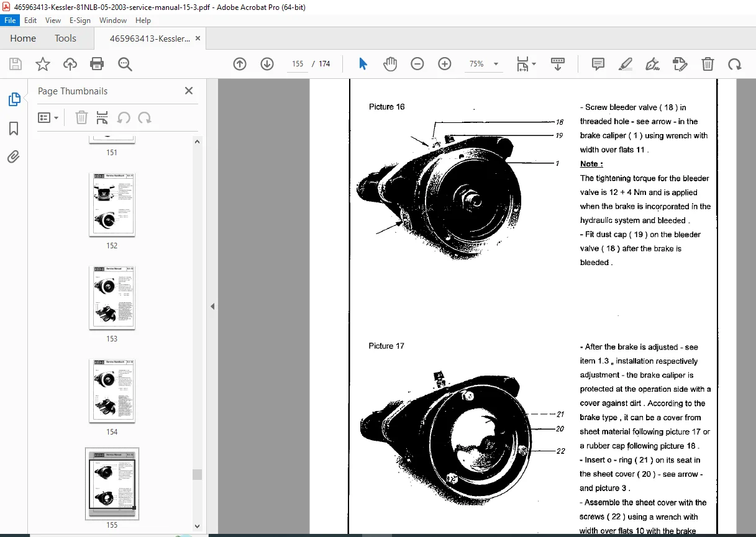Select the page 155 thumbnail
This screenshot has width=756, height=537.
point(112,484)
